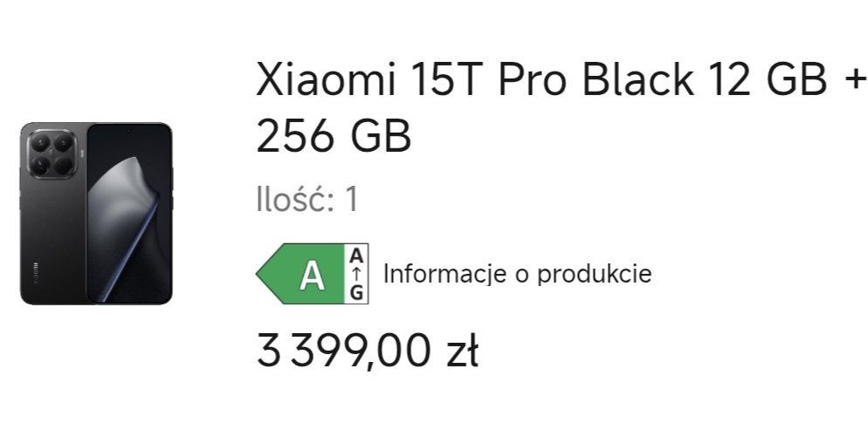This screenshot has height=437, width=868.
Task: Click the A-to-G energy scale box
Action: (356, 274)
